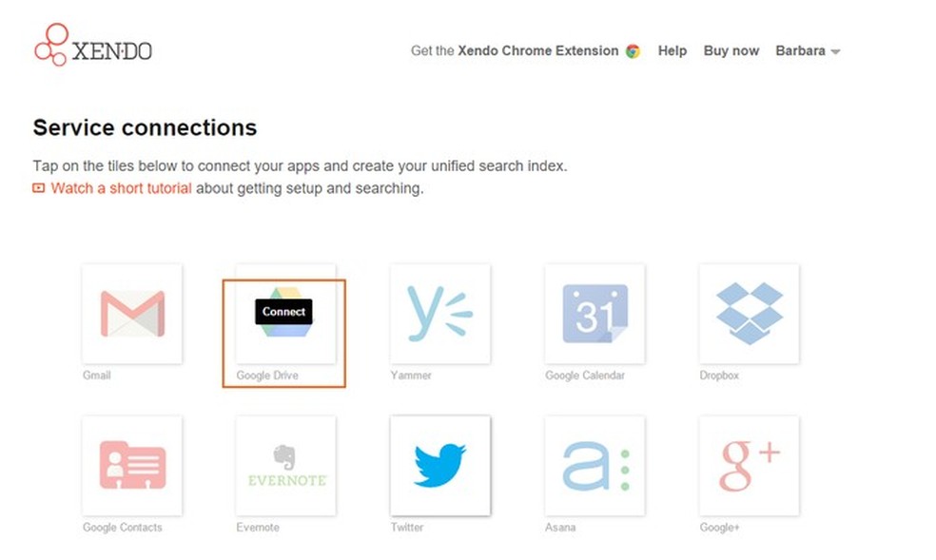This screenshot has width=936, height=560.
Task: Open the Asana service tile
Action: (x=595, y=466)
